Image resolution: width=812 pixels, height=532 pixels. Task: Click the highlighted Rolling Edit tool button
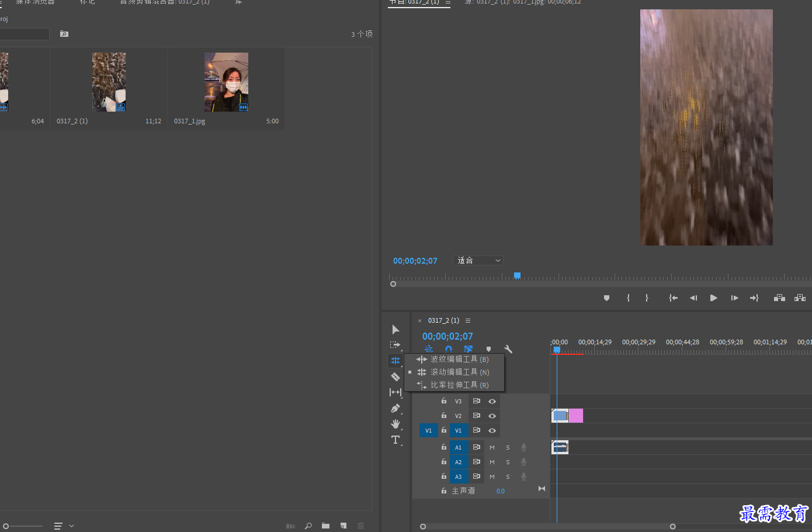coord(395,361)
